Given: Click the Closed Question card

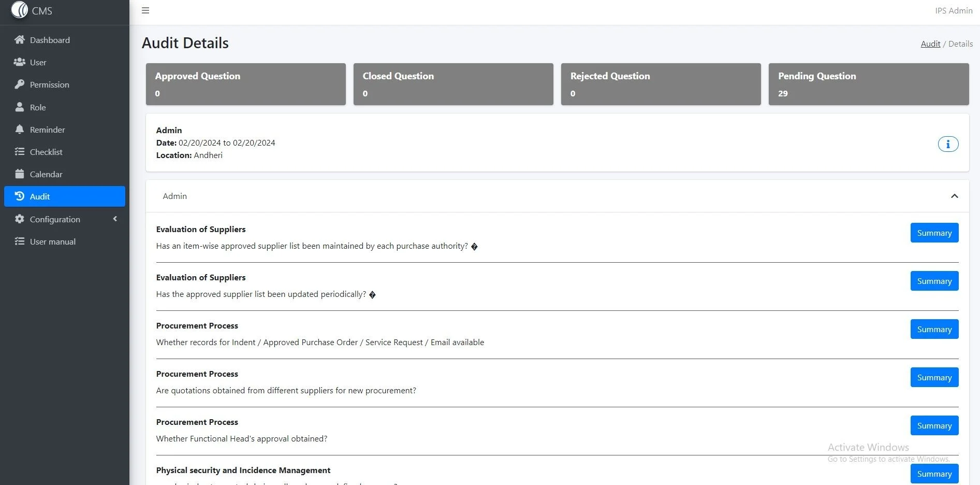Looking at the screenshot, I should (453, 84).
